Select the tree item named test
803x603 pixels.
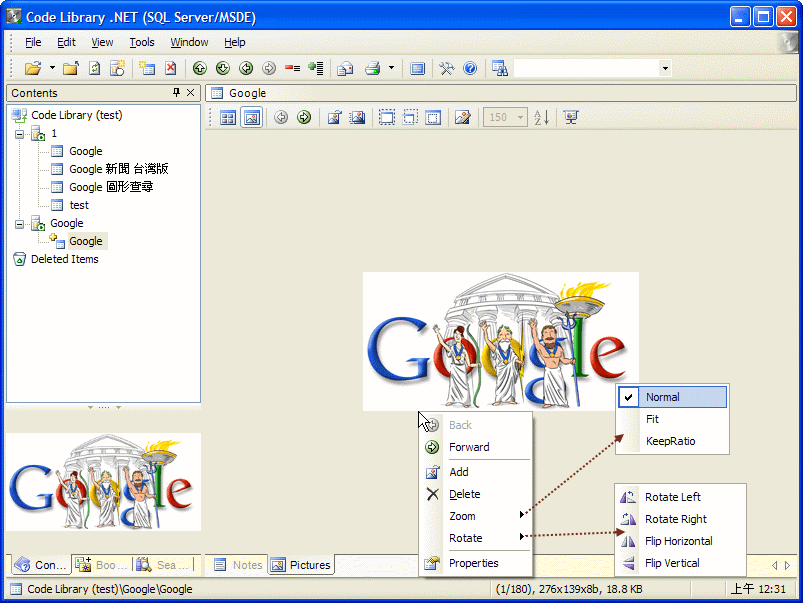click(79, 205)
